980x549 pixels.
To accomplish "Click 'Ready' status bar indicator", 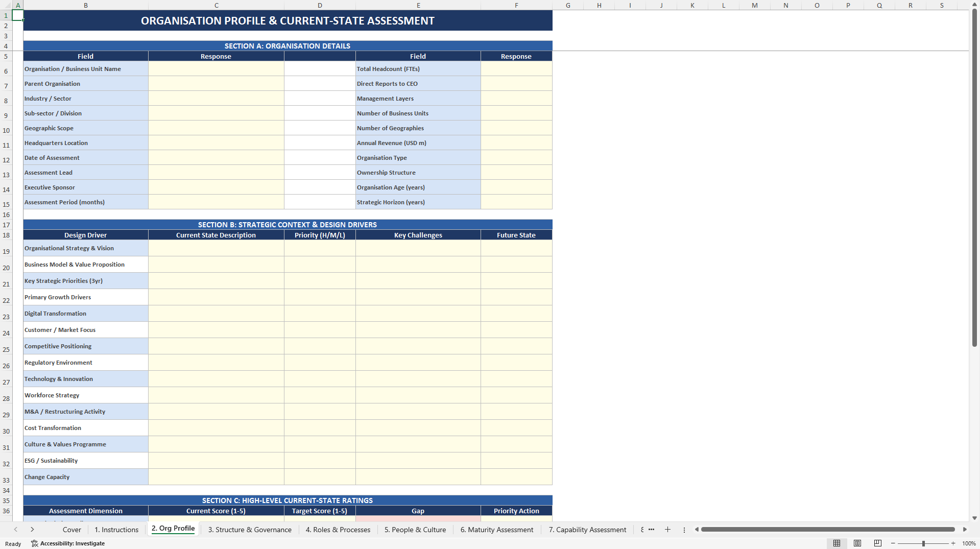I will (13, 543).
